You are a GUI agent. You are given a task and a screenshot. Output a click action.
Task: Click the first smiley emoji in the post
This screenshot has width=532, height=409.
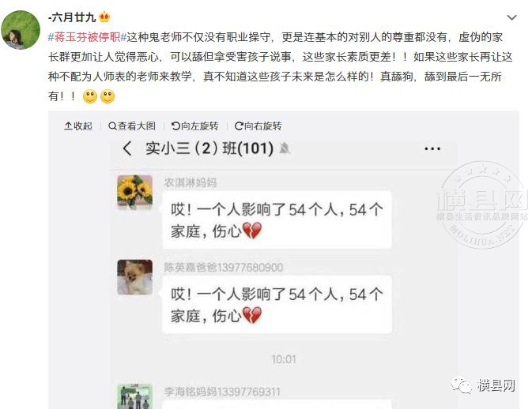pos(90,96)
